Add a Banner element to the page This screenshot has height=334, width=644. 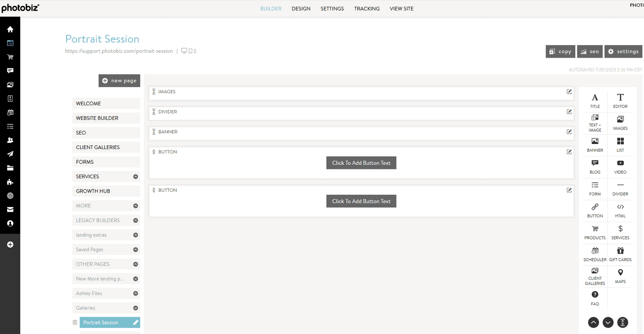coord(595,145)
